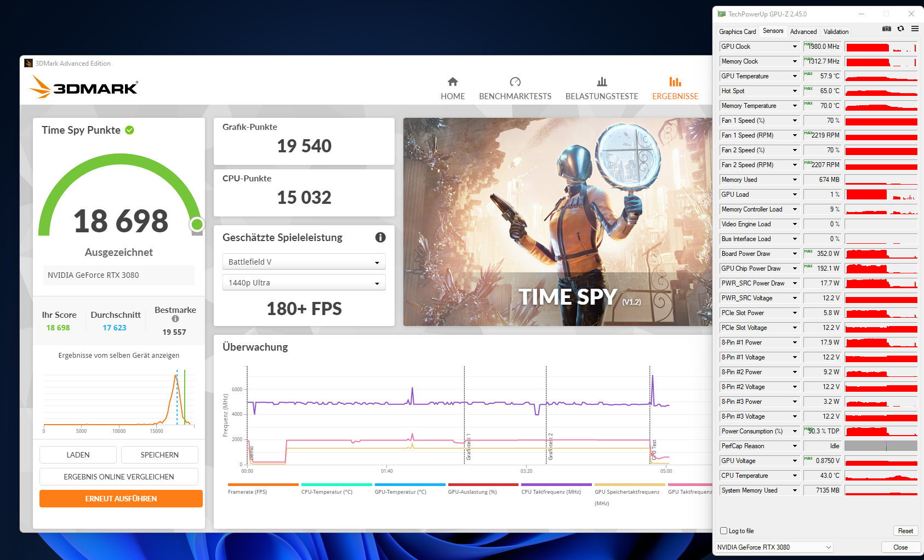Click the Home house icon in 3DMark

453,82
